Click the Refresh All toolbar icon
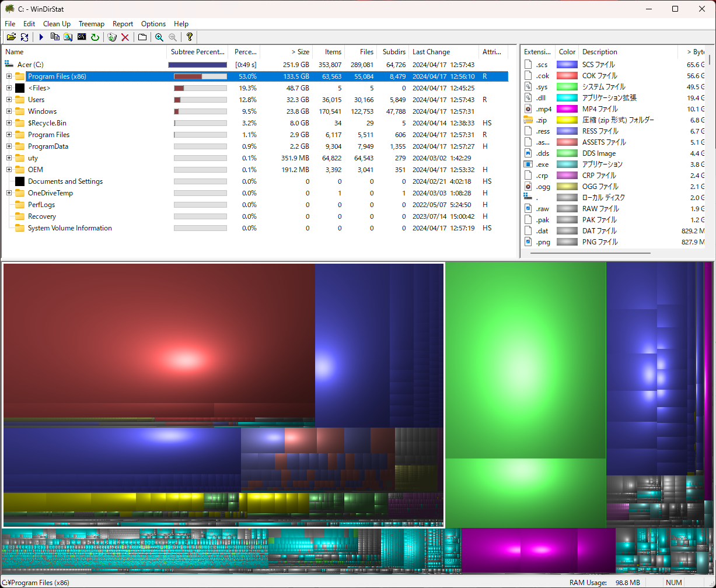The width and height of the screenshot is (716, 588). coord(25,37)
